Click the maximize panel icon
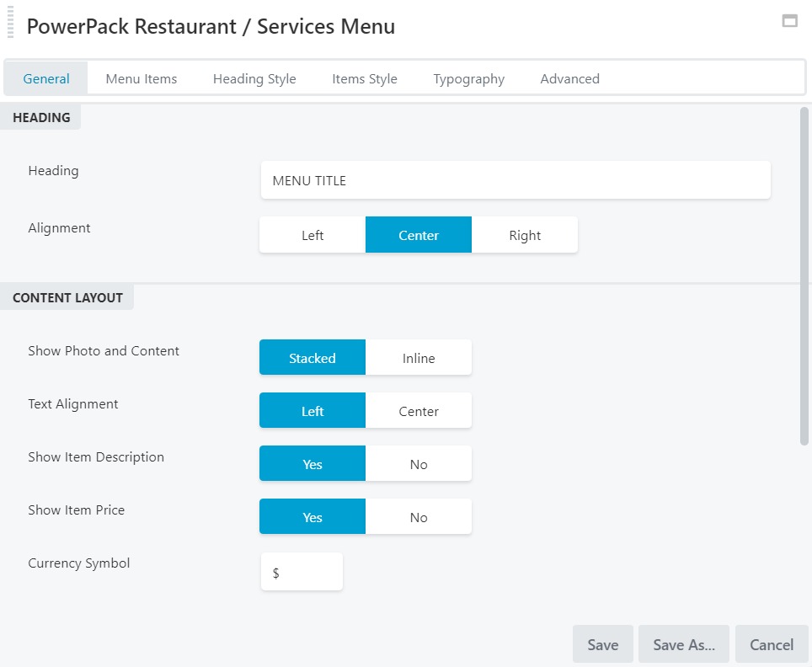 click(789, 21)
